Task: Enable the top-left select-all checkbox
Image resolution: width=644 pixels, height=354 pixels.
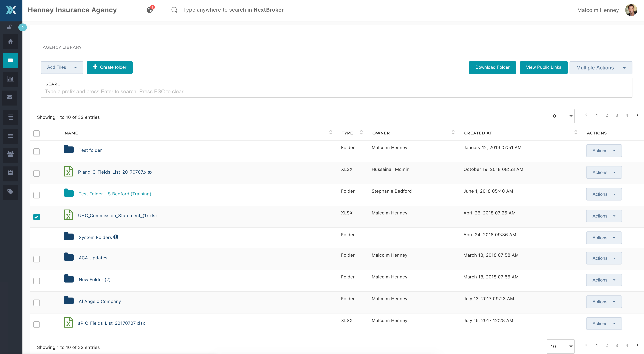Action: (36, 133)
